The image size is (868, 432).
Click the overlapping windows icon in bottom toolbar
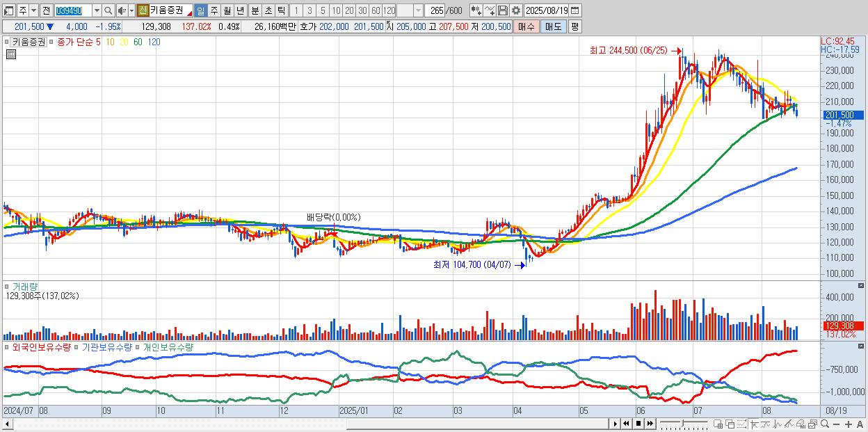tap(730, 424)
